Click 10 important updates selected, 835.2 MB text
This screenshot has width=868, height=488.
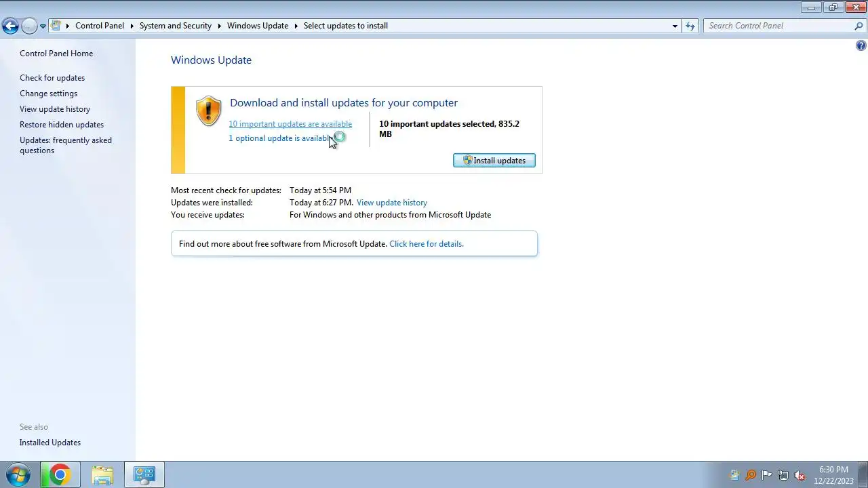coord(449,129)
